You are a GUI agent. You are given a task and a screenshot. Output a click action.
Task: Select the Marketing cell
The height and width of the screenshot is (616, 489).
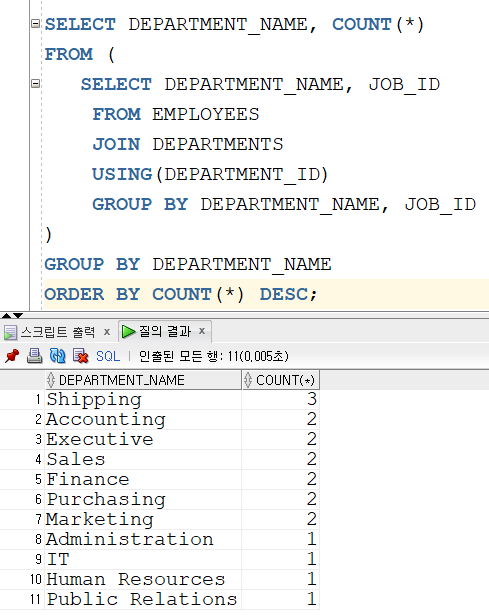143,520
